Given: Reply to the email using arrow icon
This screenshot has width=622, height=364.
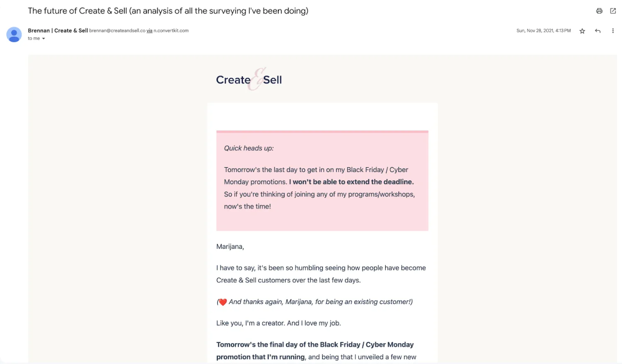Looking at the screenshot, I should click(x=598, y=31).
